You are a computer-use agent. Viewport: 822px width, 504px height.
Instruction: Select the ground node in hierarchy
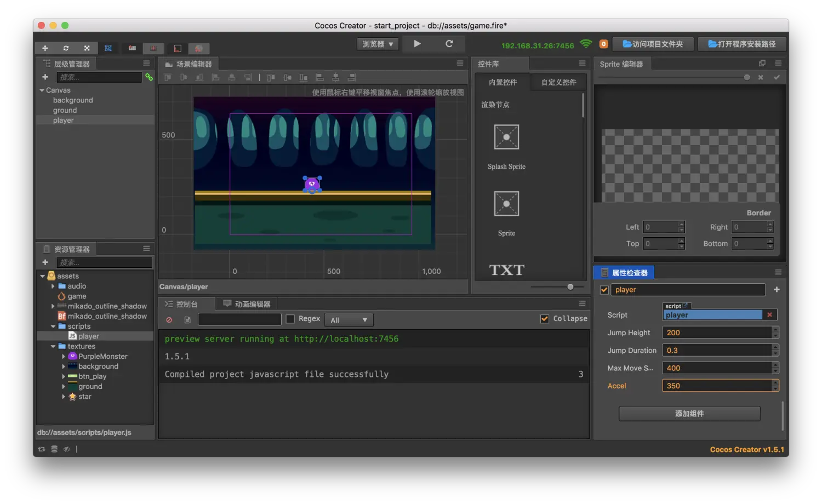pyautogui.click(x=65, y=110)
